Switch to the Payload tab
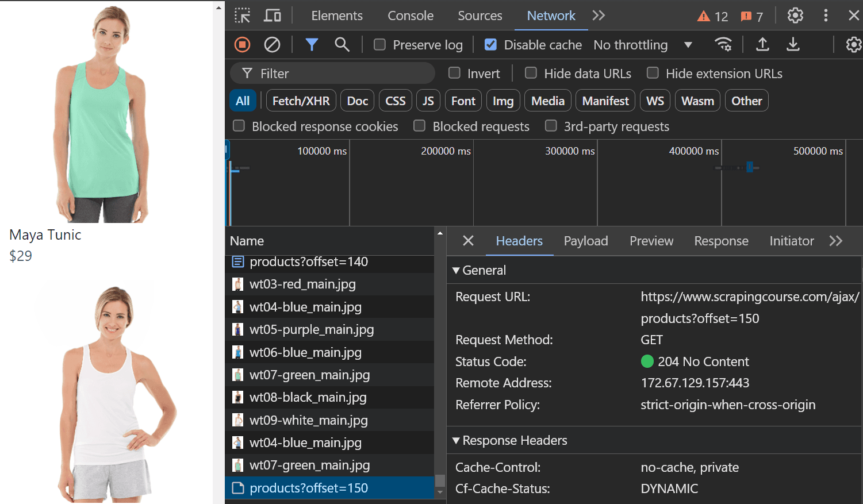 pyautogui.click(x=586, y=241)
